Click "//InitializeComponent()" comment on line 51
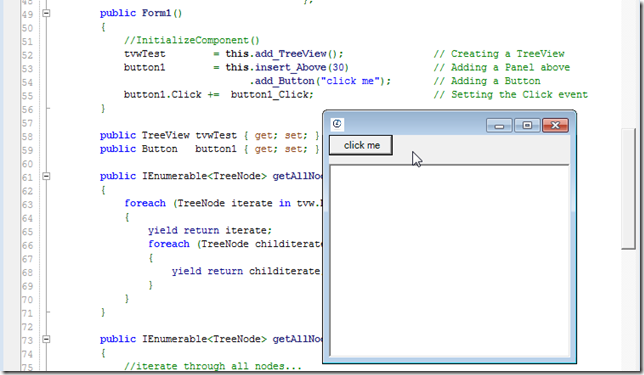The width and height of the screenshot is (644, 375). [192, 40]
